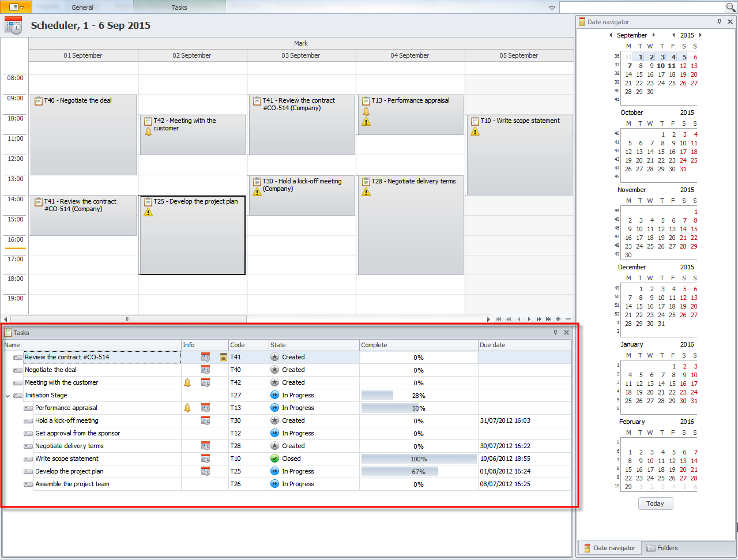Click the plus icon in scheduler navigation bar
The width and height of the screenshot is (738, 560).
[x=558, y=319]
